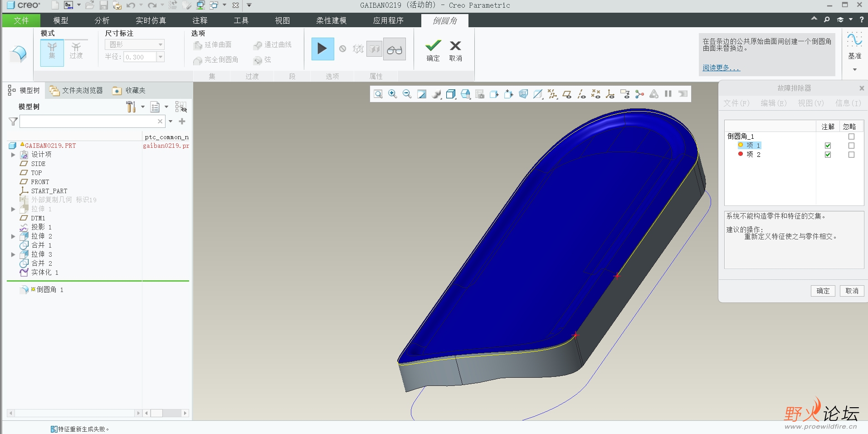The width and height of the screenshot is (868, 434).
Task: Open the 文件 menu
Action: point(21,20)
